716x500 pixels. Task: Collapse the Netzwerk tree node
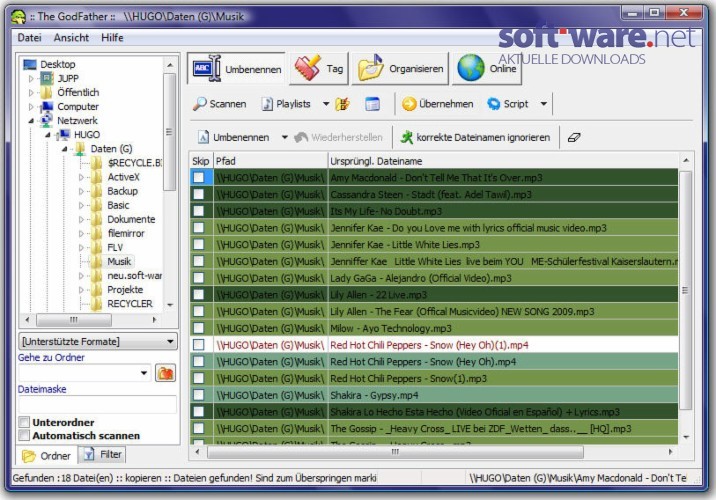[31, 121]
